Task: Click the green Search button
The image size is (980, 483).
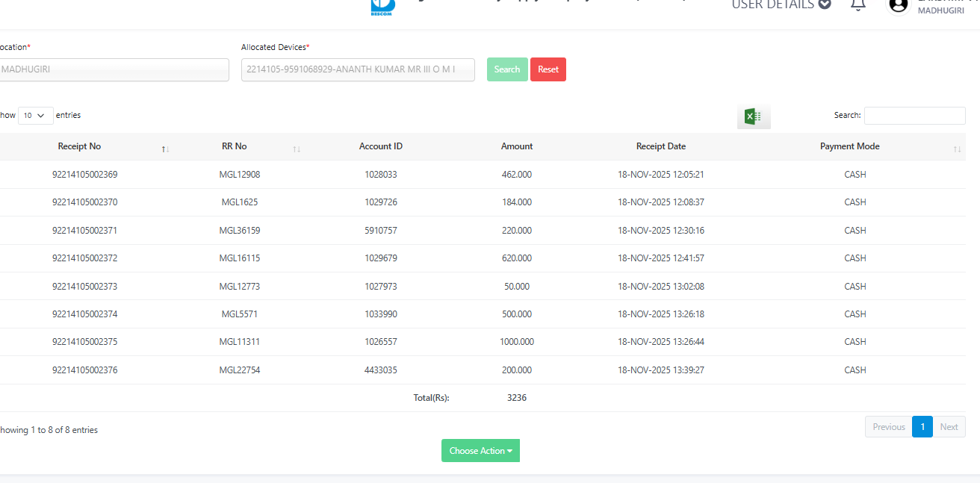Action: click(x=507, y=69)
